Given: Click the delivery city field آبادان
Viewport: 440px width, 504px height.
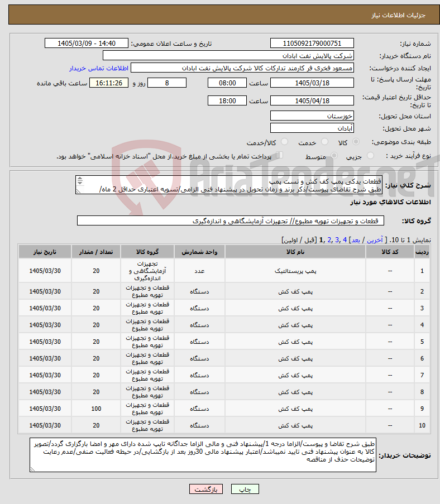Looking at the screenshot, I should click(x=312, y=128).
